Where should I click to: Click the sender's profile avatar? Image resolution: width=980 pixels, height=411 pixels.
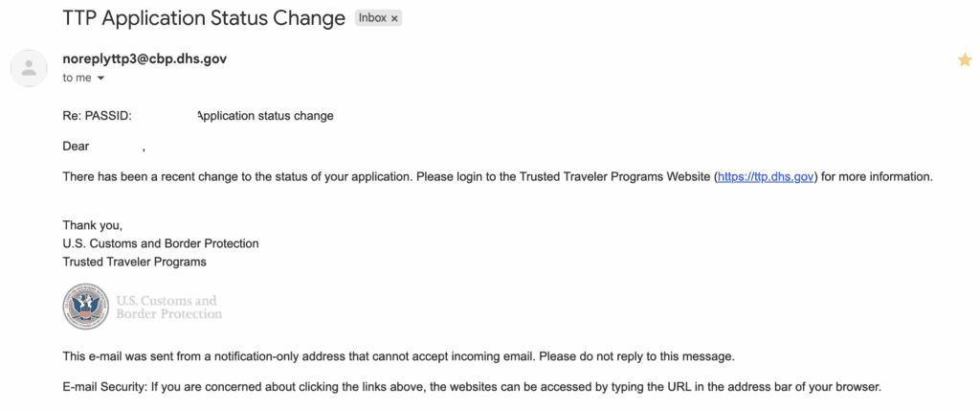pos(29,67)
